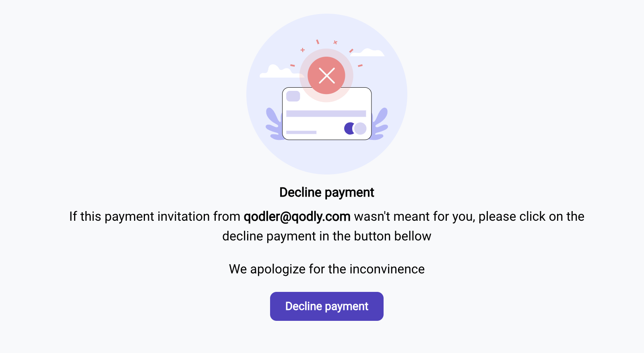Click the purple Decline payment button
This screenshot has width=644, height=353.
(326, 306)
